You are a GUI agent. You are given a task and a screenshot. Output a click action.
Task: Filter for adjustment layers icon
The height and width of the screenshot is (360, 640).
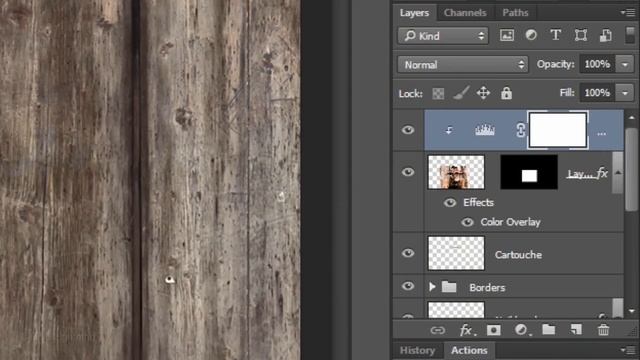tap(531, 35)
